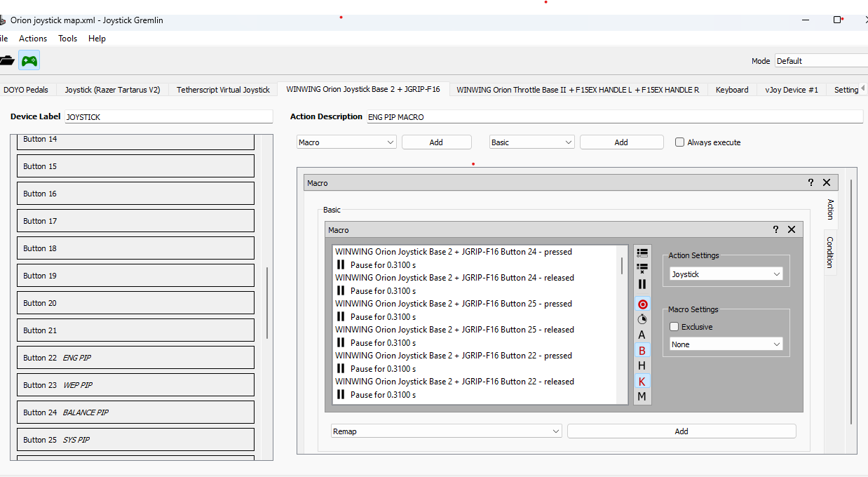Screen dimensions: 868x477
Task: Toggle the red record macro icon
Action: point(642,304)
